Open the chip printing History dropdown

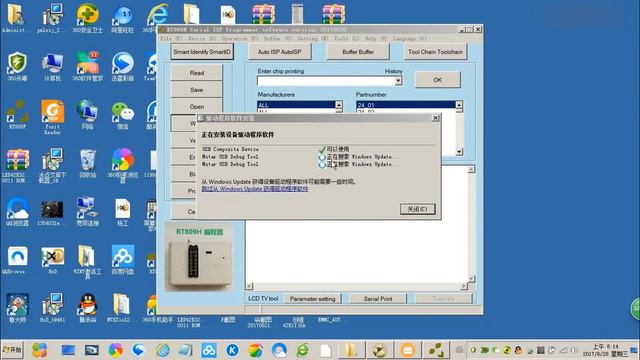398,81
